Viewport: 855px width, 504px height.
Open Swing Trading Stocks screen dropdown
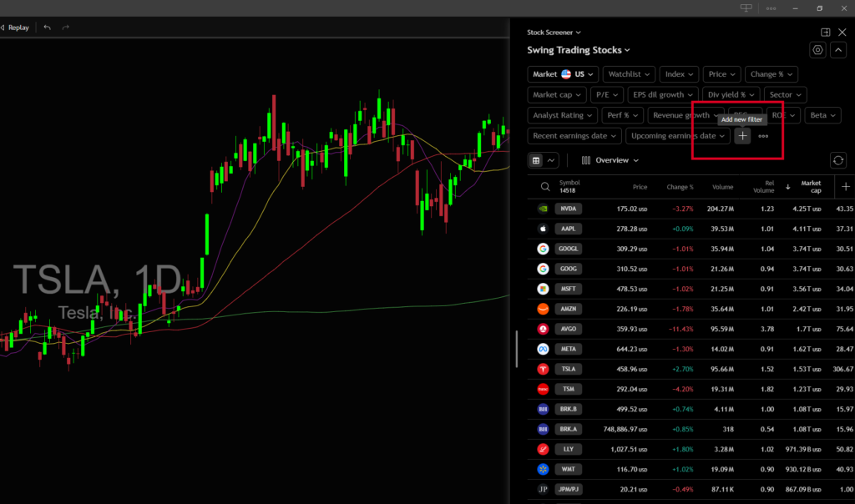point(578,50)
